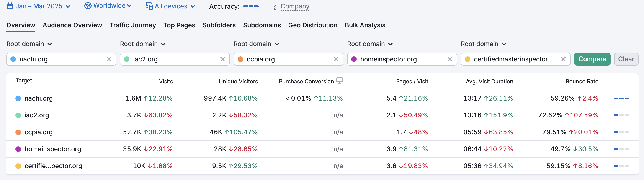Open the Jan – Mar 2025 date range picker
644x180 pixels.
pos(39,6)
